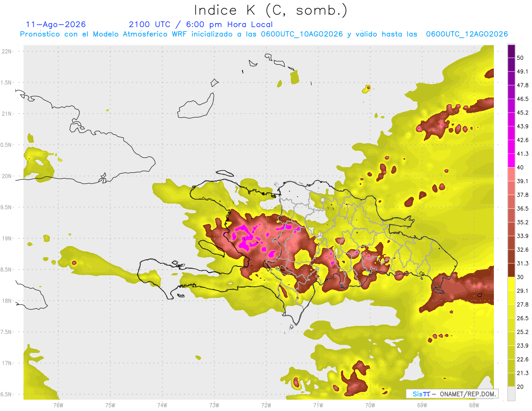Image resolution: width=532 pixels, height=411 pixels.
Task: Click the colorbar value "26.5"
Action: [x=523, y=318]
